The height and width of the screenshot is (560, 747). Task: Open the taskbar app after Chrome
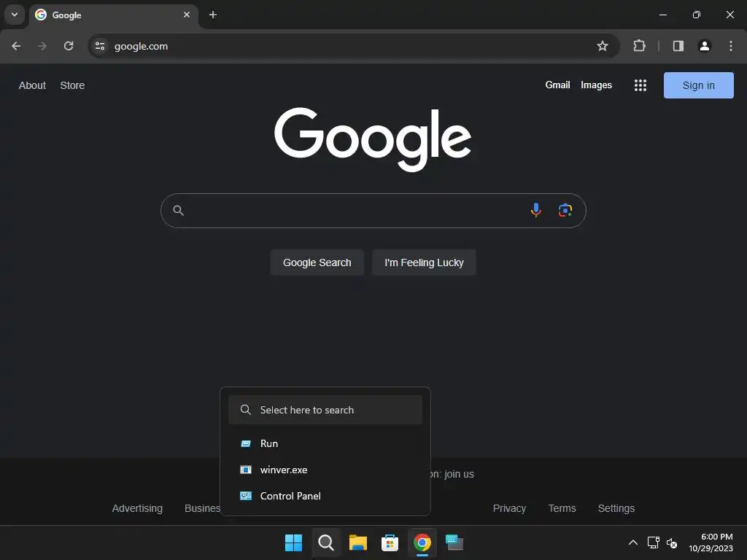click(454, 542)
